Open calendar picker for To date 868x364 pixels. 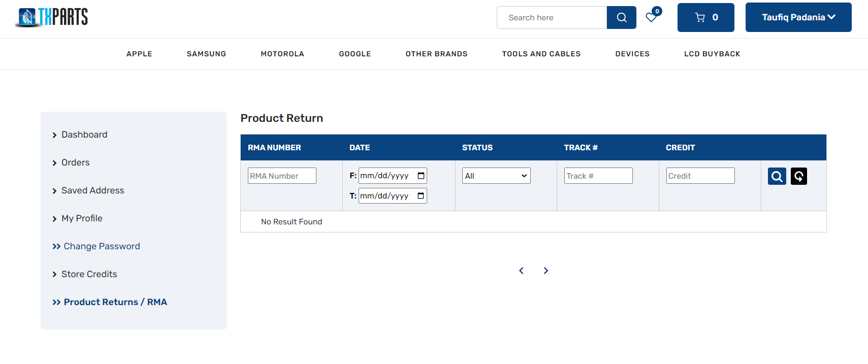pos(421,196)
